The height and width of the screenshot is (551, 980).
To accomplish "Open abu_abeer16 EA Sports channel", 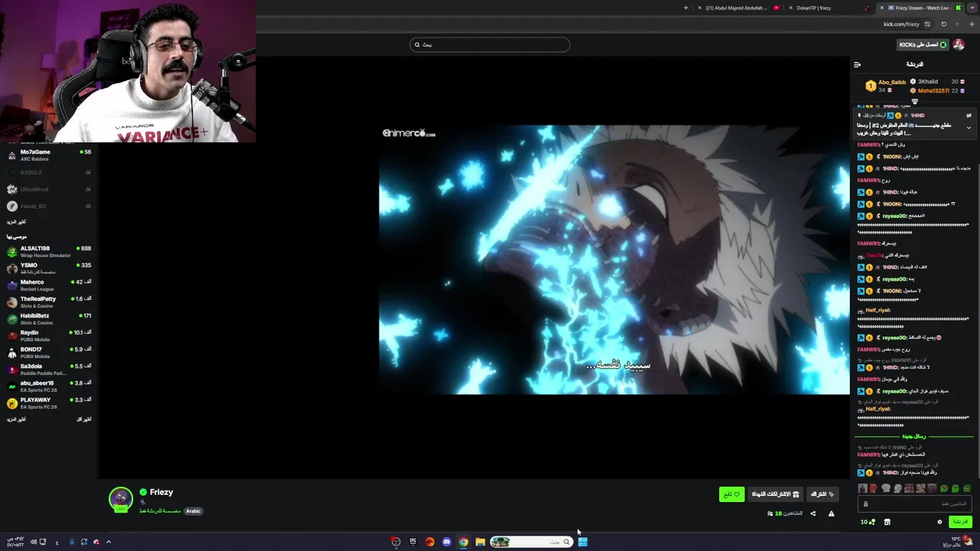I will [x=49, y=386].
